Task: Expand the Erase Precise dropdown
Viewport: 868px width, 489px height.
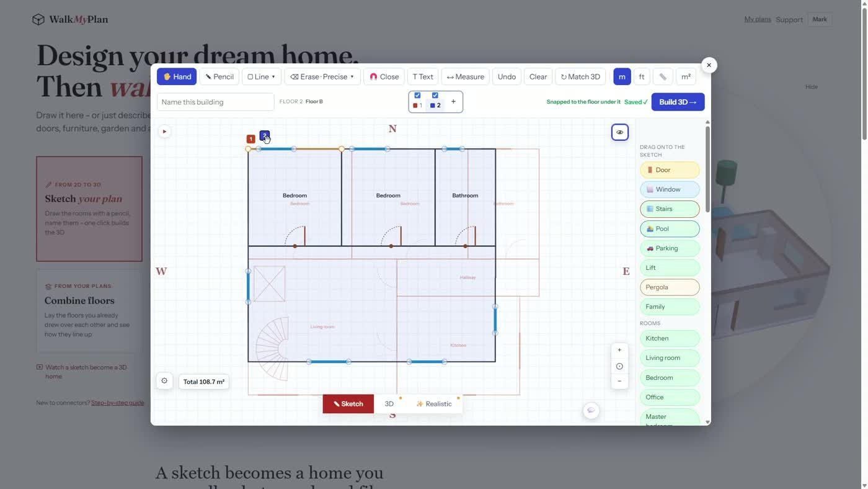Action: click(322, 76)
